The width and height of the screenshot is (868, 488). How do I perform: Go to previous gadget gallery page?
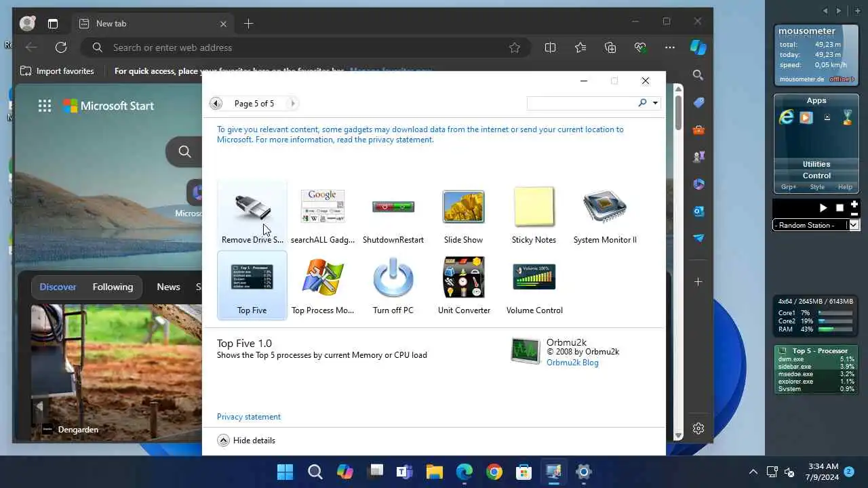[216, 103]
